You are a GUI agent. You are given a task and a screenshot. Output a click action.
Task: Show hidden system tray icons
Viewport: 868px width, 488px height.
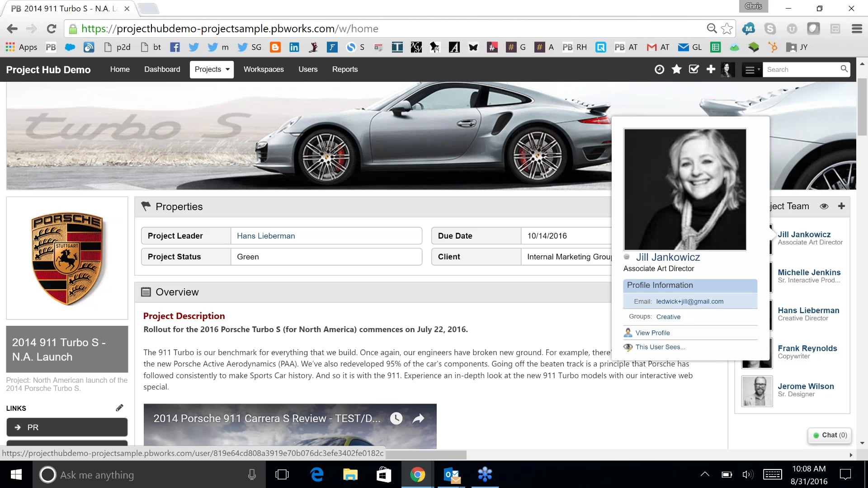click(704, 474)
